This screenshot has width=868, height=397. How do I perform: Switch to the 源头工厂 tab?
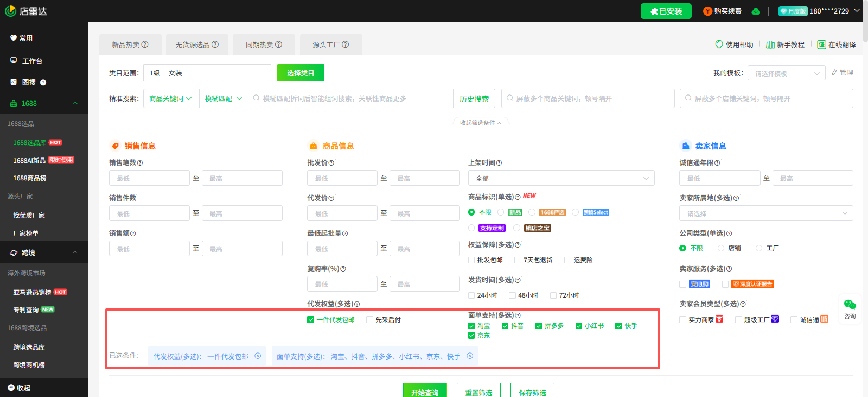pos(330,45)
